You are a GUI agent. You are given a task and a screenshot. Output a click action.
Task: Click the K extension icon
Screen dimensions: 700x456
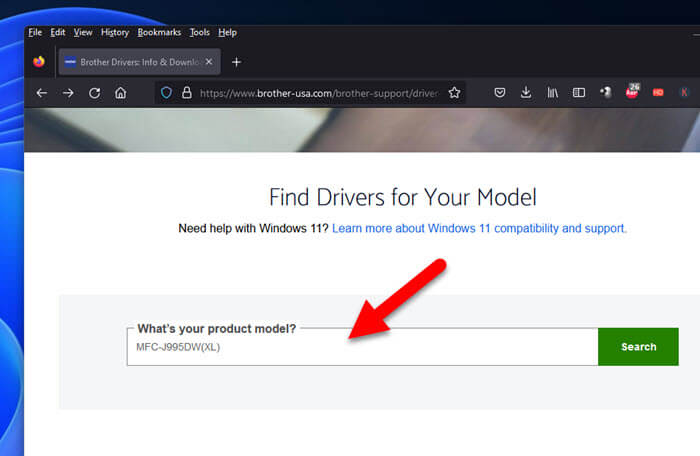684,92
